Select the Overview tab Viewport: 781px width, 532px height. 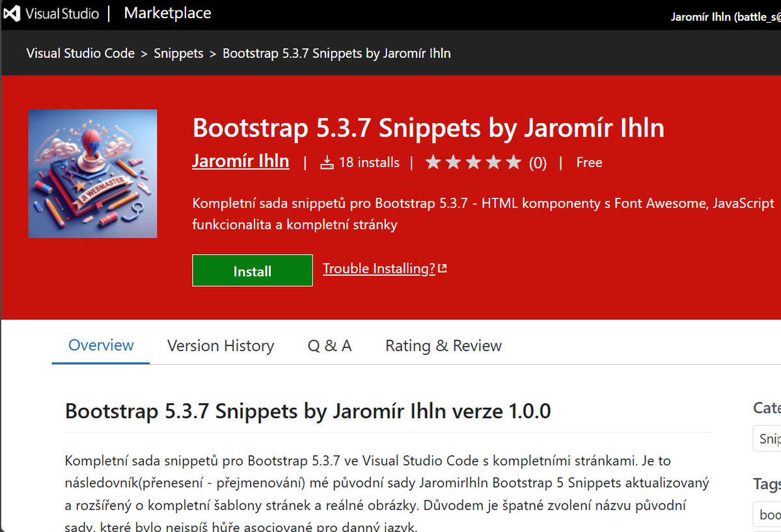pos(101,345)
